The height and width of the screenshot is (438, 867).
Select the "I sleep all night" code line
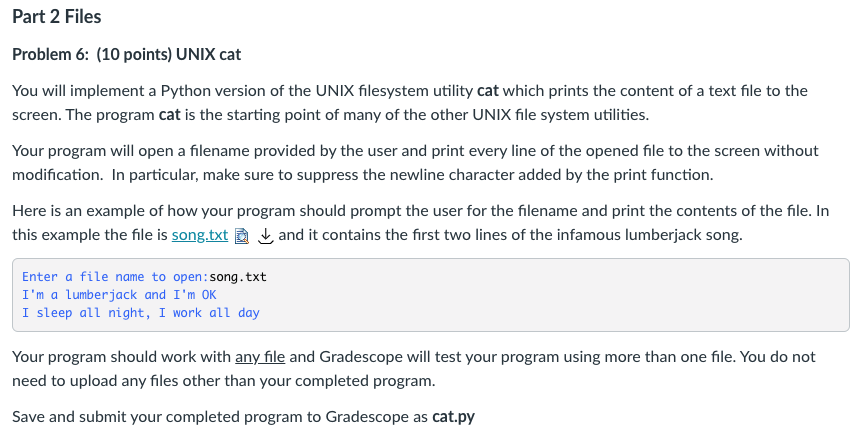140,313
